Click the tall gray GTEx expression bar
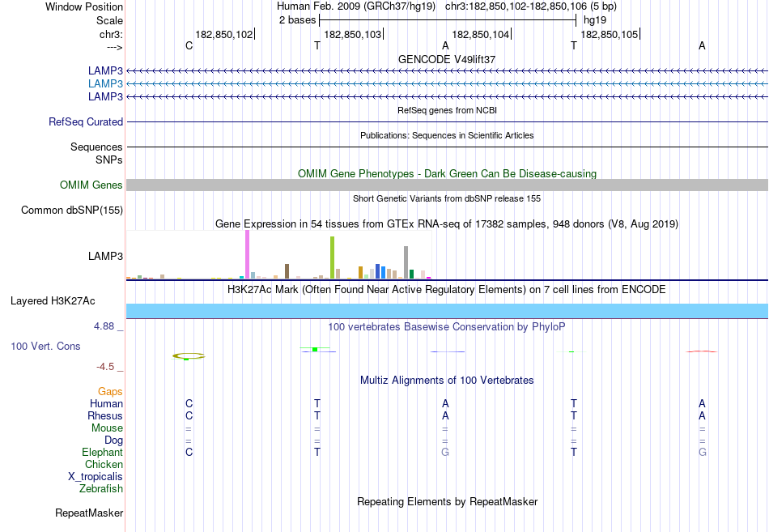The width and height of the screenshot is (769, 532). click(406, 262)
